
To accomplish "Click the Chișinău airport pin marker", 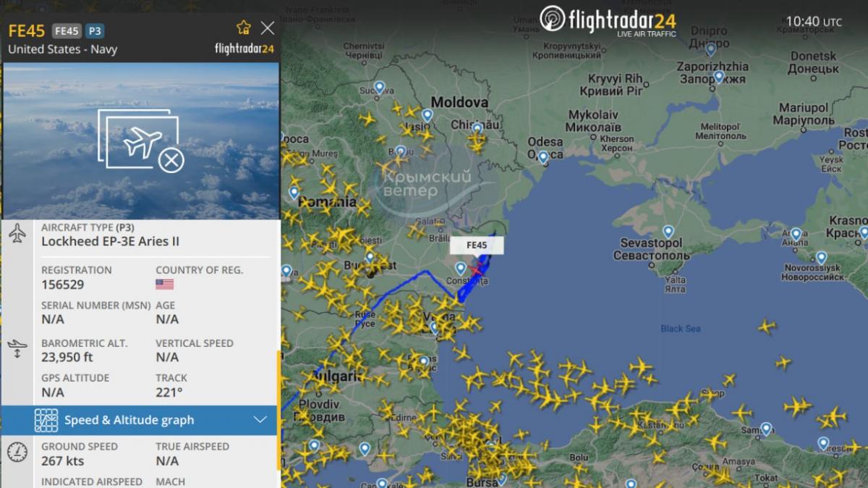I will pos(477,130).
